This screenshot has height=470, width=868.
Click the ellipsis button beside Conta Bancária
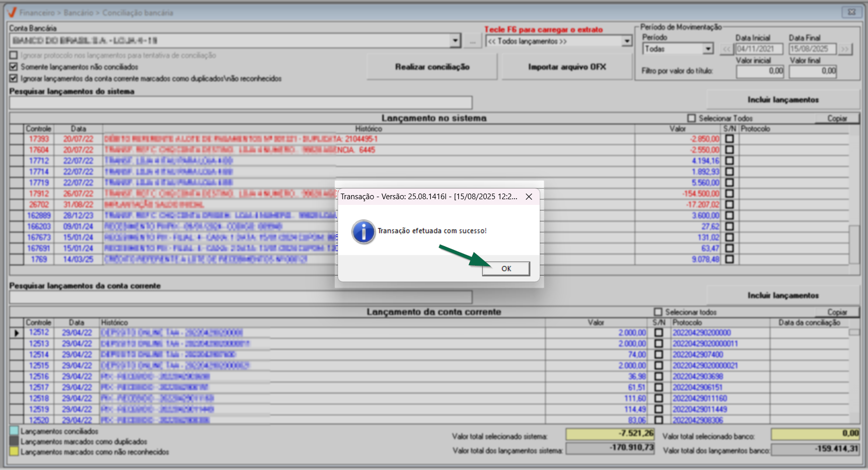[472, 41]
